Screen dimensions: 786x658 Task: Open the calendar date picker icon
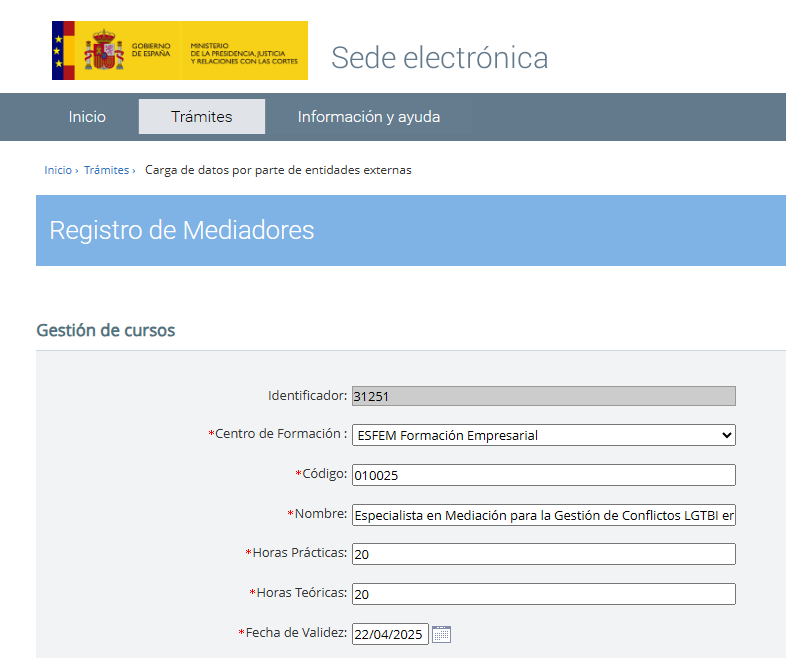coord(441,634)
